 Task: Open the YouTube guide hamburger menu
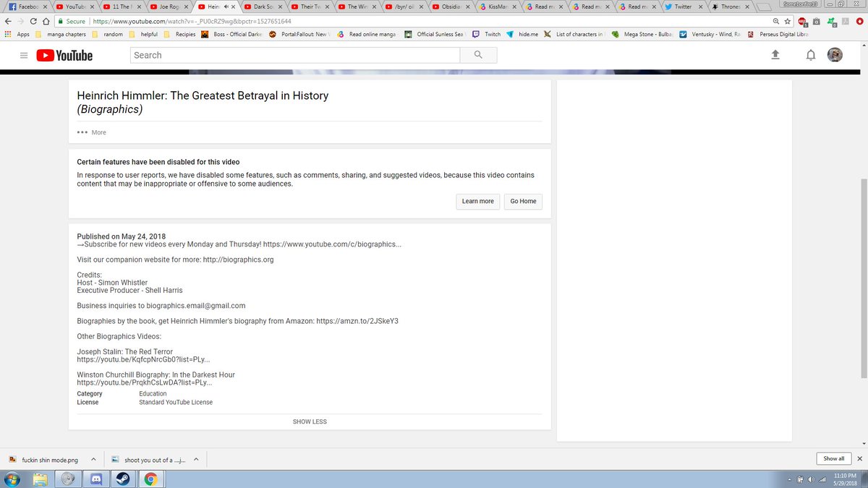[23, 55]
